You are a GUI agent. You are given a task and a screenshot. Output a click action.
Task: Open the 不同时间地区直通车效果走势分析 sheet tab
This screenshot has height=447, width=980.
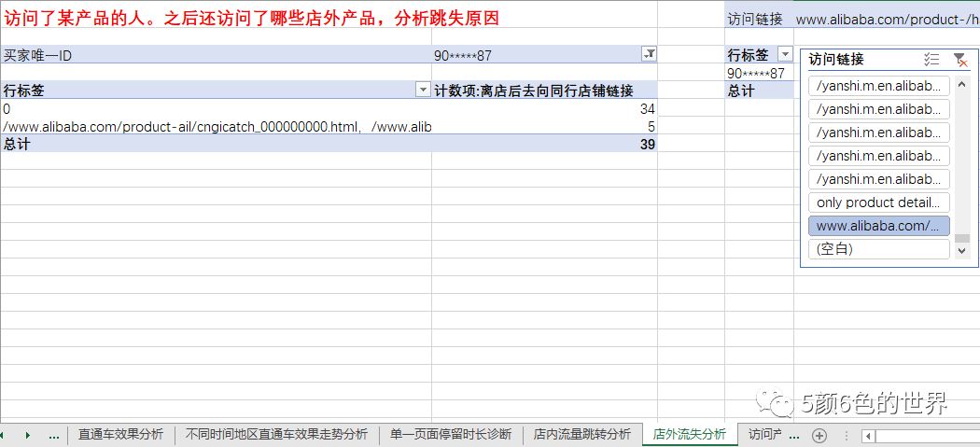[276, 435]
